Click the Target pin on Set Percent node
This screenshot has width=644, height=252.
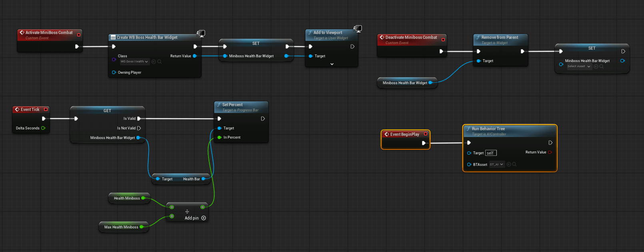click(x=220, y=128)
